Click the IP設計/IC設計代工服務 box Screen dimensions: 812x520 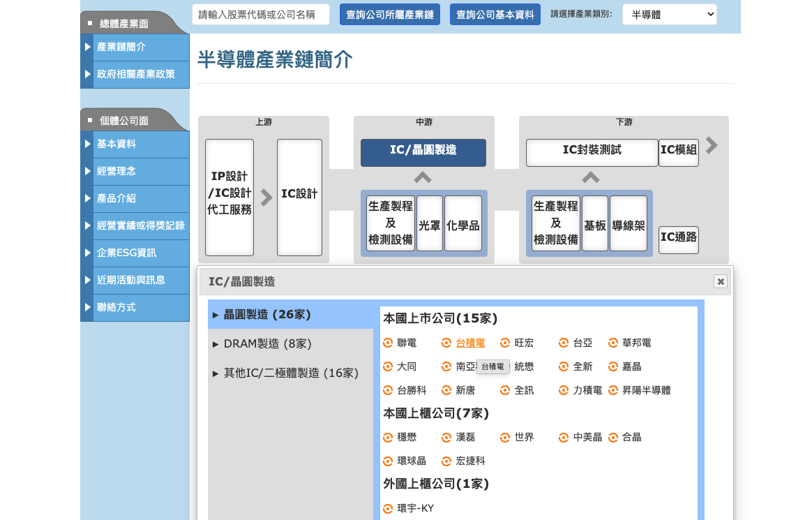[x=230, y=198]
